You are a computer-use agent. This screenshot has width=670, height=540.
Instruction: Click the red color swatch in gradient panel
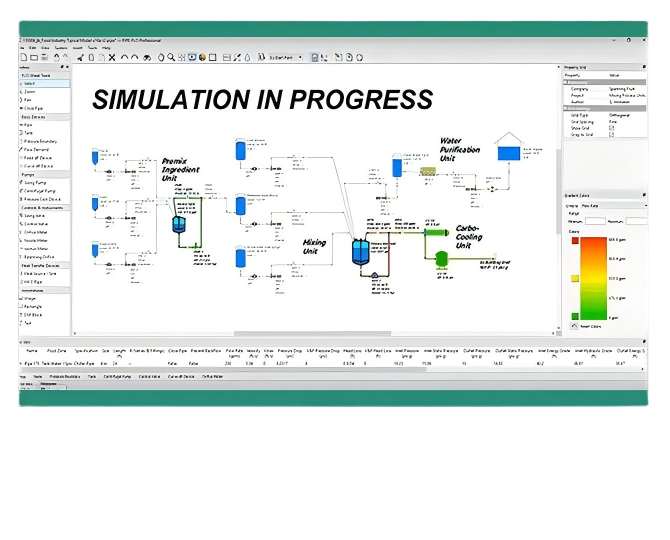[x=575, y=240]
